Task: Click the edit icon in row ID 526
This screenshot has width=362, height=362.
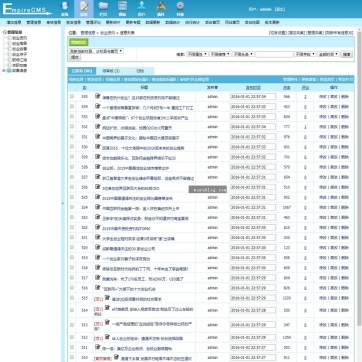Action: pyautogui.click(x=98, y=187)
